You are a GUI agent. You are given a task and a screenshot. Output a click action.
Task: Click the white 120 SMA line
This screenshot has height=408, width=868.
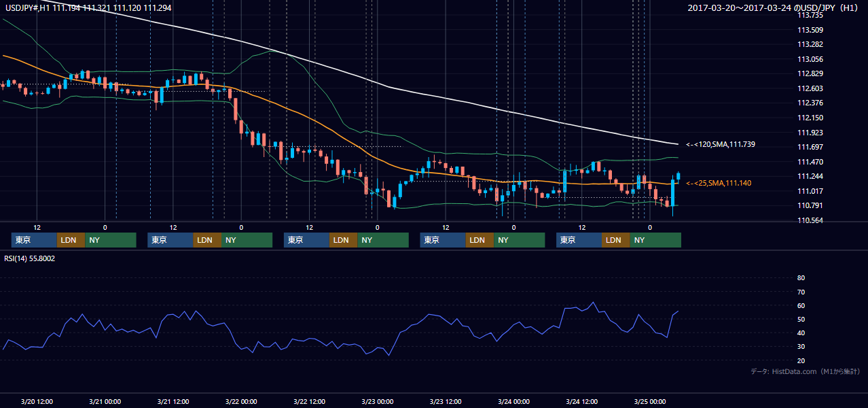point(390,86)
